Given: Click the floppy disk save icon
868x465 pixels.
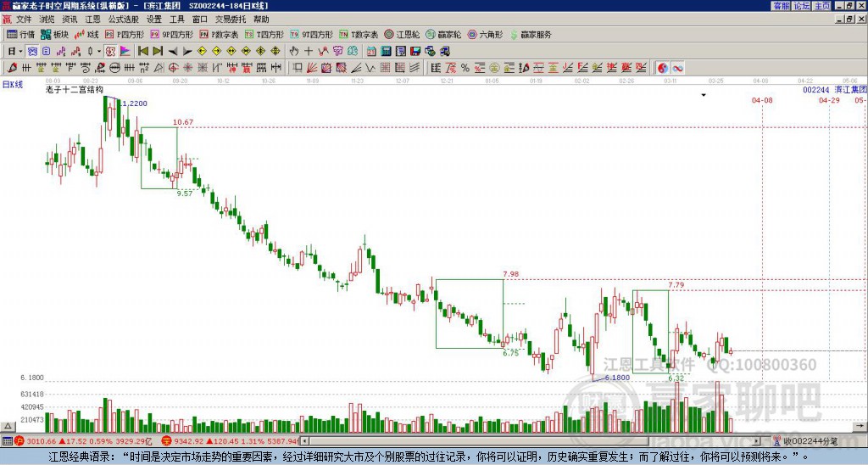Looking at the screenshot, I should (415, 52).
